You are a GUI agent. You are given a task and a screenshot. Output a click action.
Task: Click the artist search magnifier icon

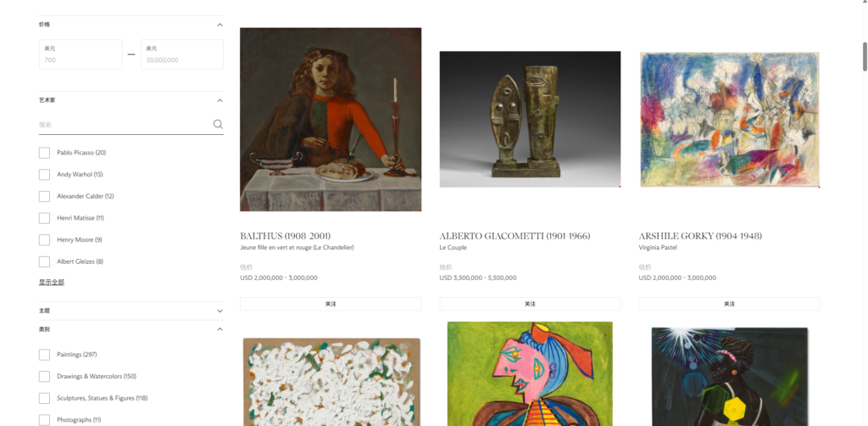click(x=218, y=124)
